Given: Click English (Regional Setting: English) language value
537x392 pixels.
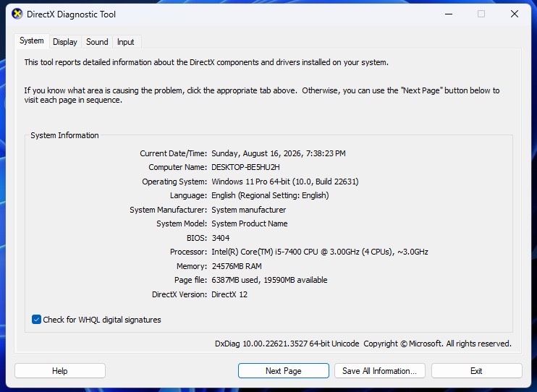Looking at the screenshot, I should coord(270,195).
